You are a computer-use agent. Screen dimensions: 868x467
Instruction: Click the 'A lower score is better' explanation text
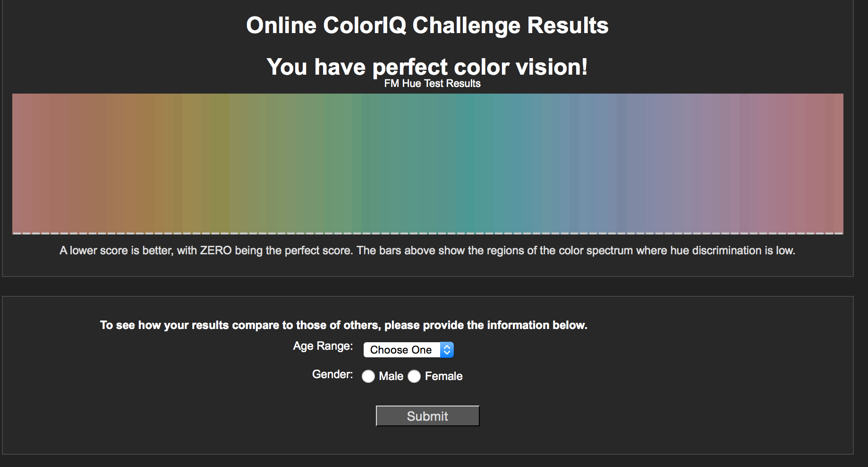[x=427, y=251]
